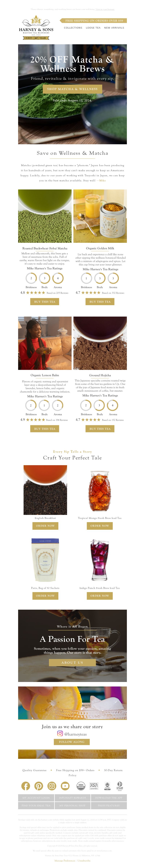Screen dimensions: 145x868
Task: Go to New Arrivals
Action: point(114,28)
